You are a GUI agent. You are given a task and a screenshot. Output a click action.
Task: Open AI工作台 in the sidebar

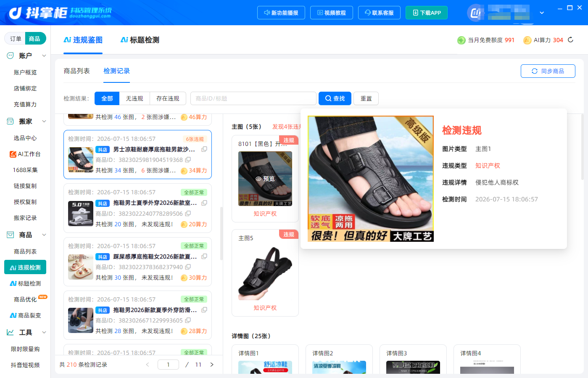tap(25, 154)
